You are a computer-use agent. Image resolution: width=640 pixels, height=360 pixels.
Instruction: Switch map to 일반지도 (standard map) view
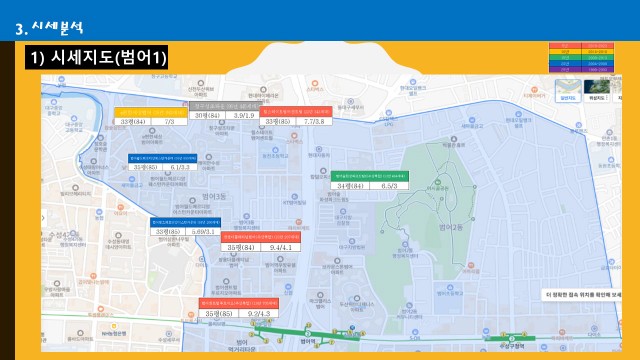tap(568, 91)
